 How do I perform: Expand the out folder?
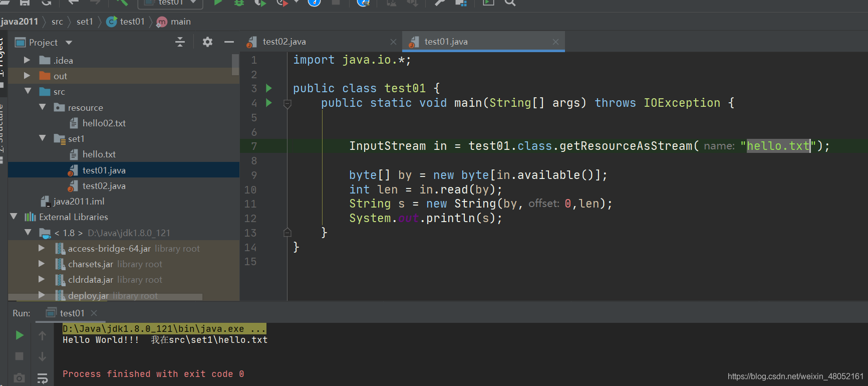click(x=27, y=76)
